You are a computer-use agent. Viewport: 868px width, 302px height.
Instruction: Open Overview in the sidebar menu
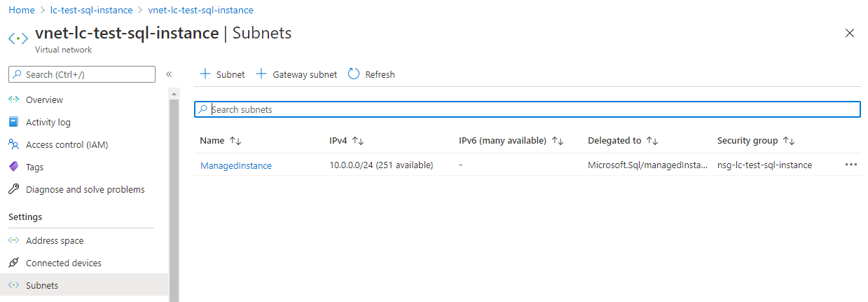point(44,99)
